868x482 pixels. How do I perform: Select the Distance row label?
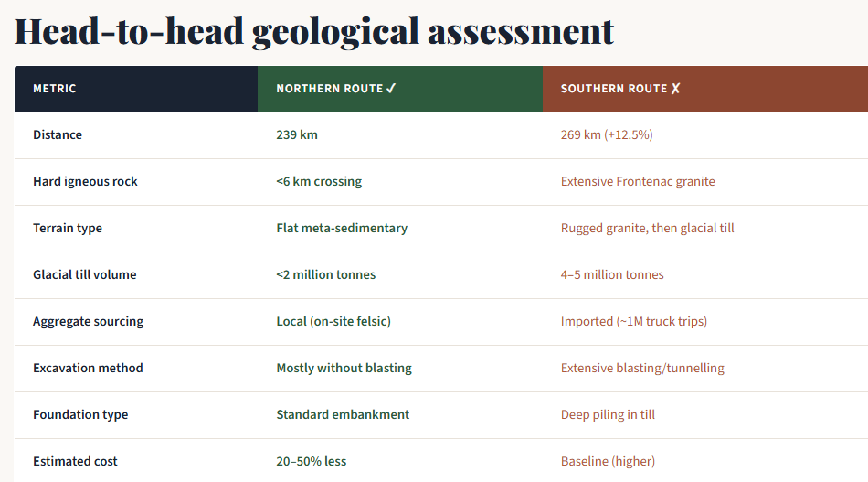coord(58,135)
